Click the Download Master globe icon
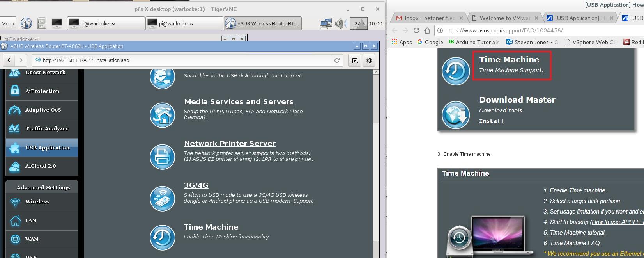This screenshot has height=258, width=644. coord(456,115)
